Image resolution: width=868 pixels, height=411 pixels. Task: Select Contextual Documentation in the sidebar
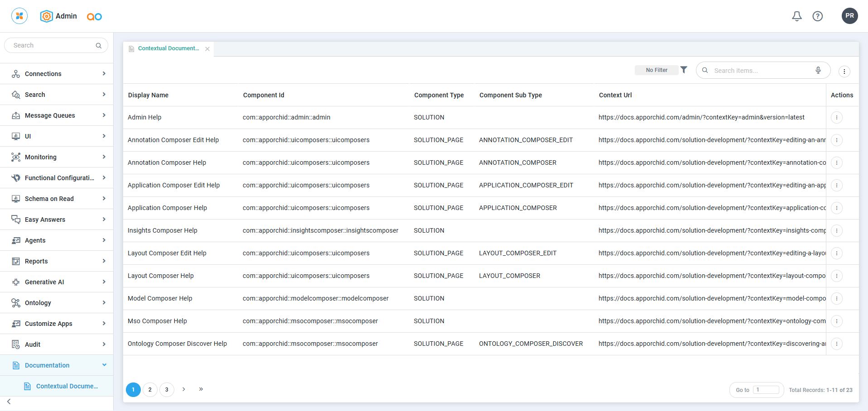coord(67,386)
